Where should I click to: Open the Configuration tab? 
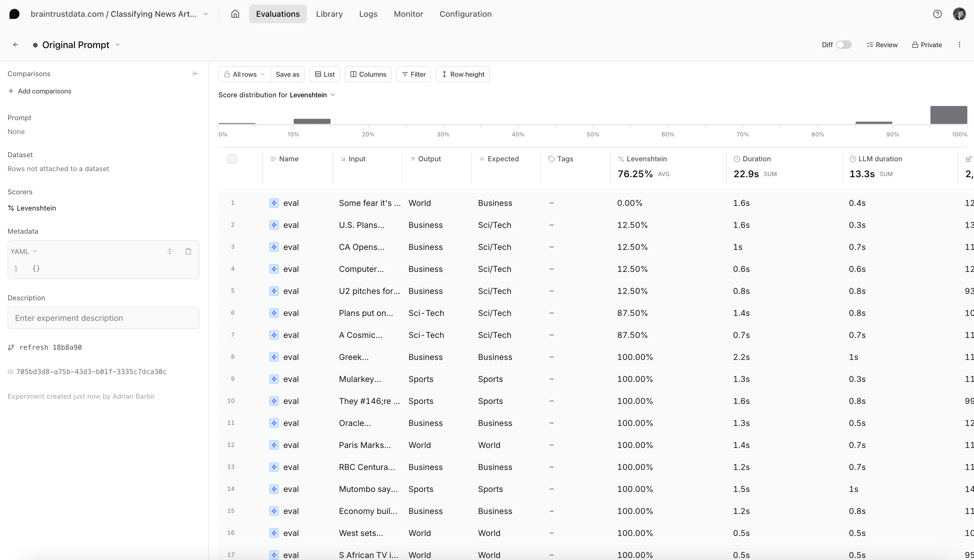[465, 14]
